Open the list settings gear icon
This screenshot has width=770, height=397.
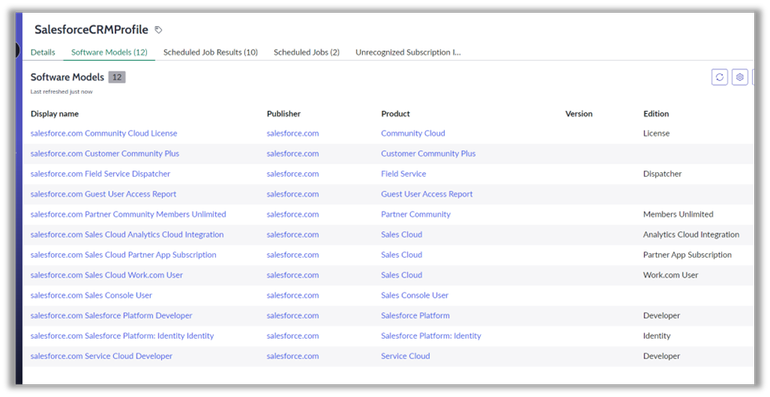click(x=740, y=77)
